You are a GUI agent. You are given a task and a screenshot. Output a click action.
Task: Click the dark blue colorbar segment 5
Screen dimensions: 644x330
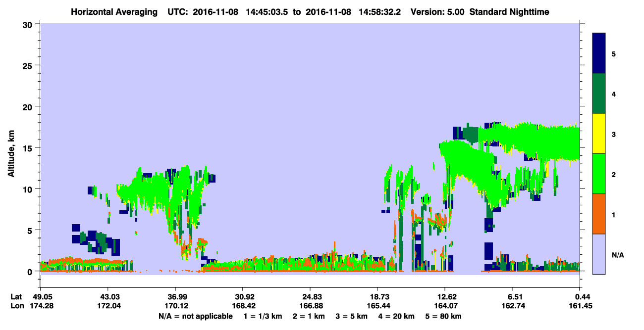point(599,53)
